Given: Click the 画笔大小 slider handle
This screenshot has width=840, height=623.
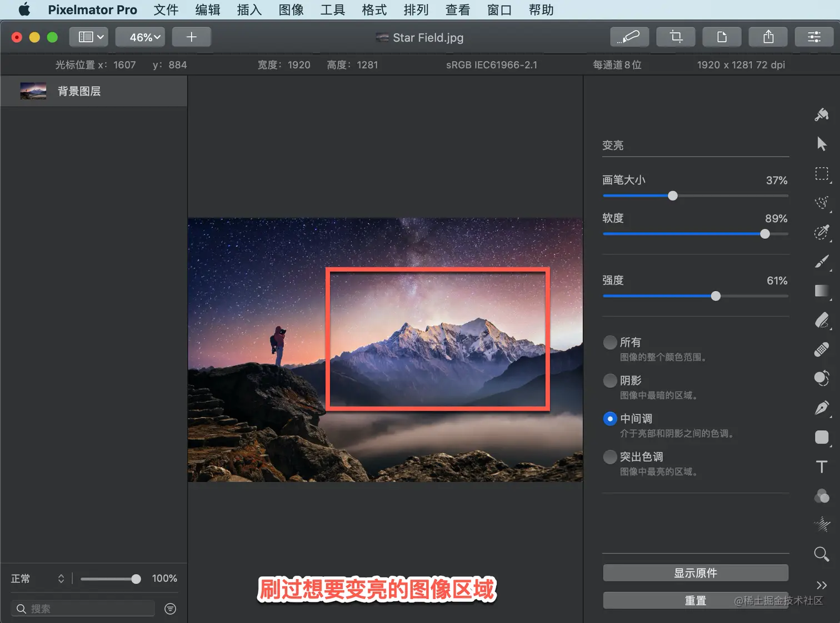Looking at the screenshot, I should pos(673,196).
